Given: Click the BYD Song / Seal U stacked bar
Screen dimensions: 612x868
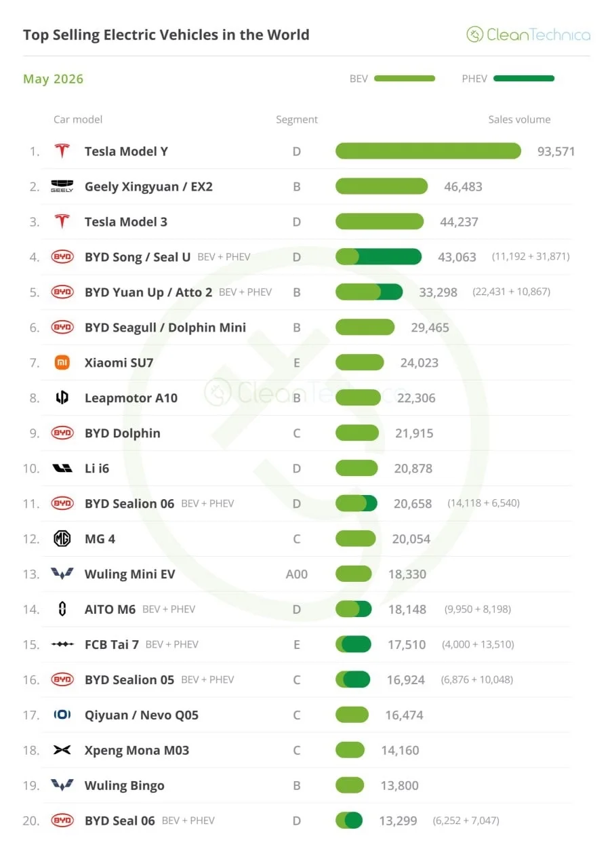Looking at the screenshot, I should (x=378, y=257).
